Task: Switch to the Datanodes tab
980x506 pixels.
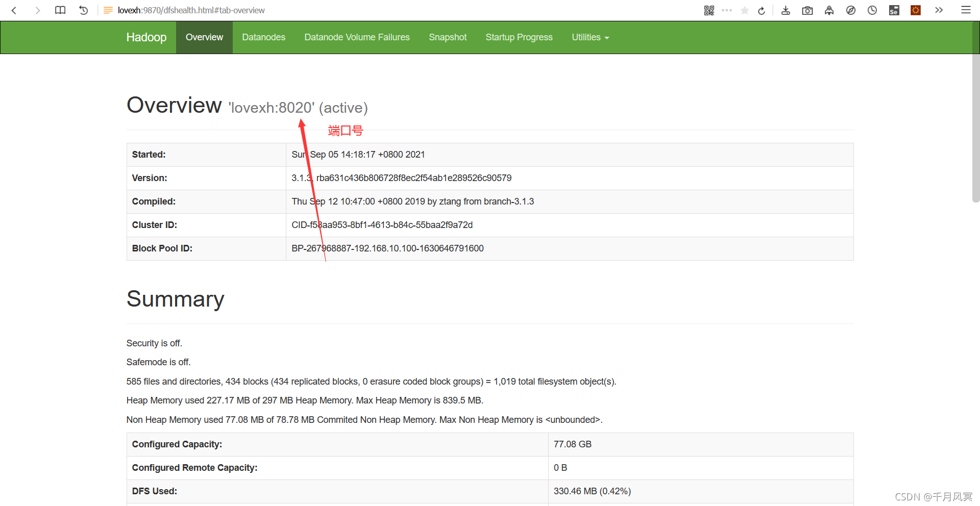Action: (263, 37)
